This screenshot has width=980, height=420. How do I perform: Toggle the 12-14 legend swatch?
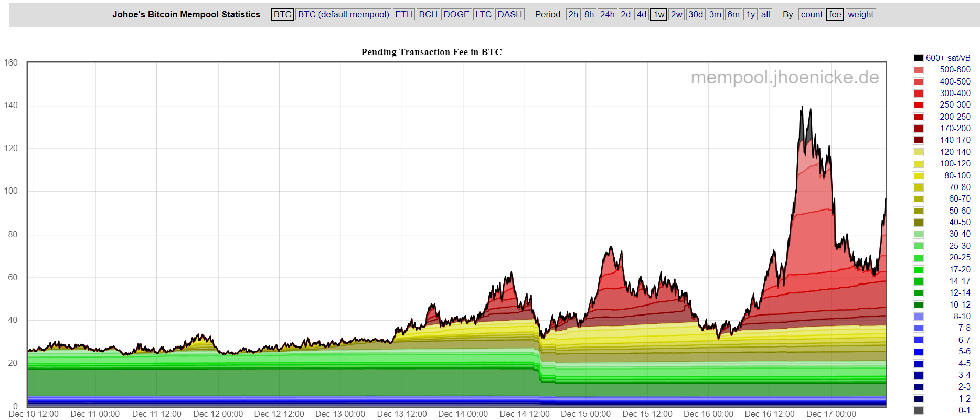click(x=918, y=293)
